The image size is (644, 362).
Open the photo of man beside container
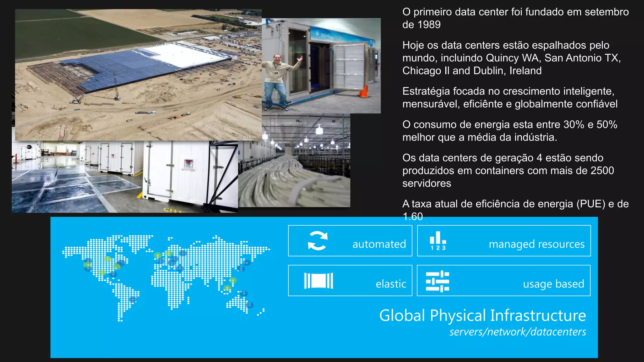coord(321,66)
